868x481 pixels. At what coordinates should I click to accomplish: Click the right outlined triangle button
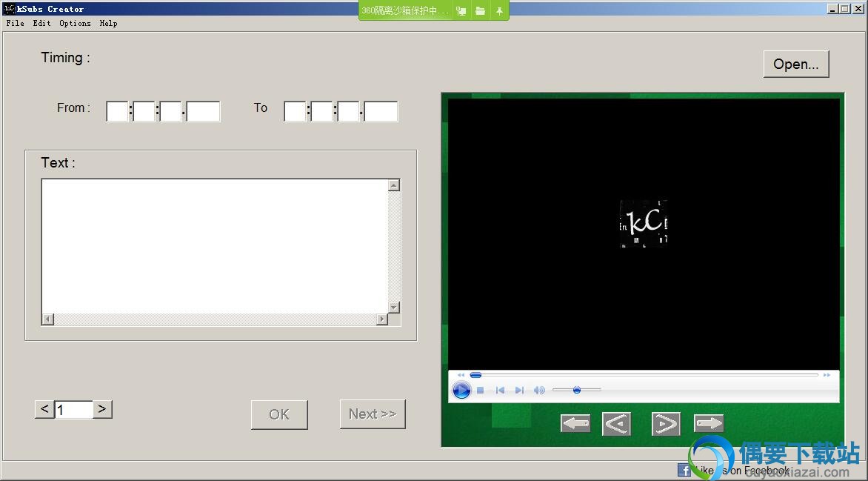click(666, 425)
